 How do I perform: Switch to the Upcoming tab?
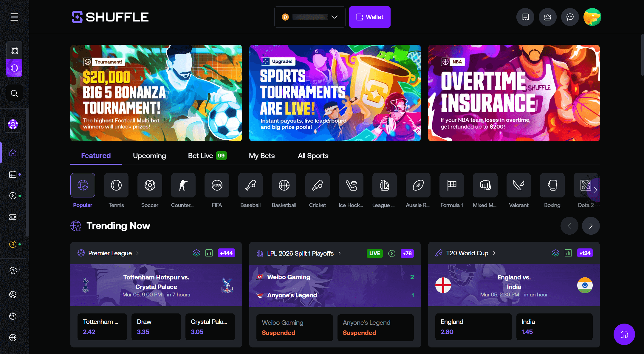(149, 156)
